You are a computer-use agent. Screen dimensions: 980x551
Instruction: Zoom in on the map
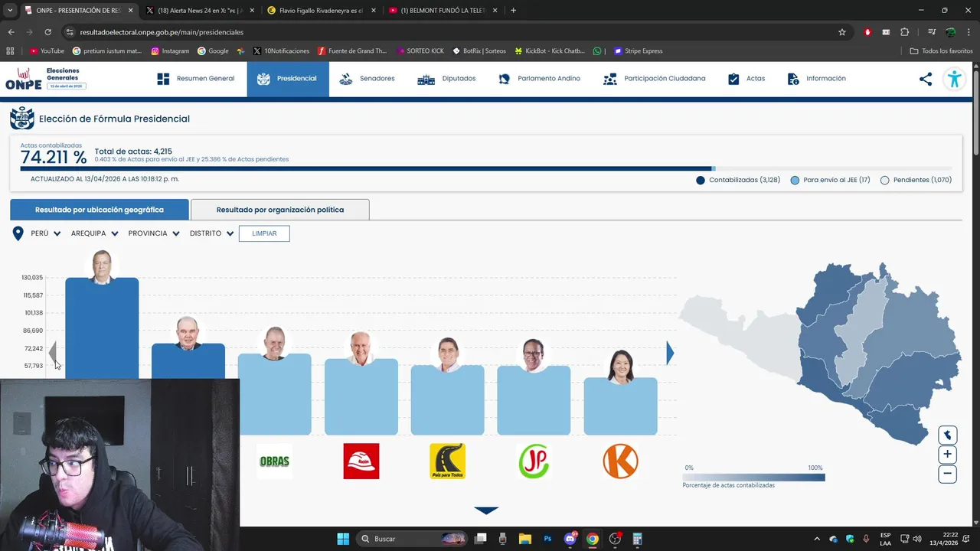coord(947,455)
